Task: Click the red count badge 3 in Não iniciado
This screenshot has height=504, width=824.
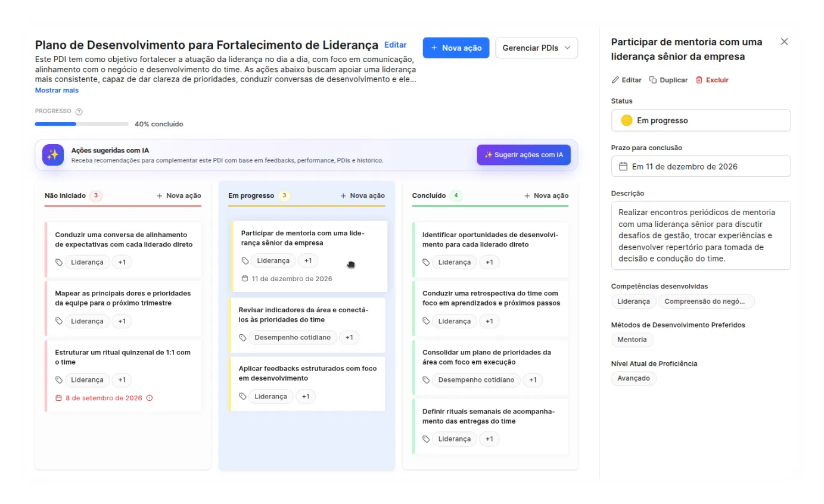Action: (96, 195)
